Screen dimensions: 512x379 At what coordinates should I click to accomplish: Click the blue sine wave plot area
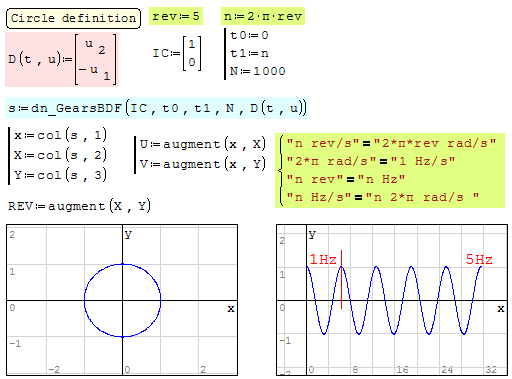coord(394,300)
